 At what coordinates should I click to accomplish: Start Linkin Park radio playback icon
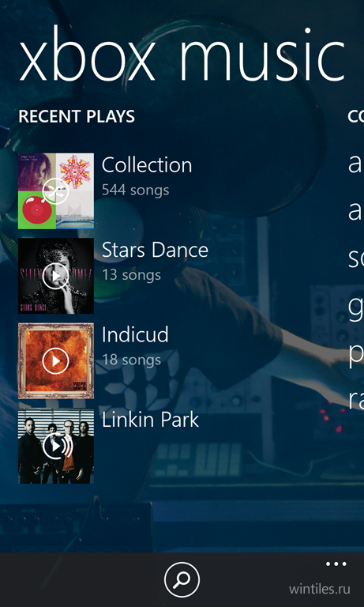click(57, 446)
